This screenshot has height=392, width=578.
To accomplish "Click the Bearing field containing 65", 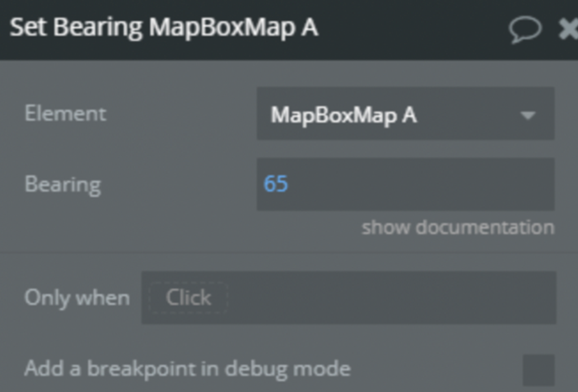I will pos(405,184).
